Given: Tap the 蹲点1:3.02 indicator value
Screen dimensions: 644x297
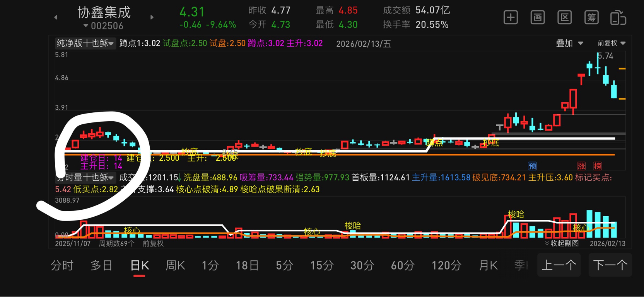Looking at the screenshot, I should coord(140,43).
